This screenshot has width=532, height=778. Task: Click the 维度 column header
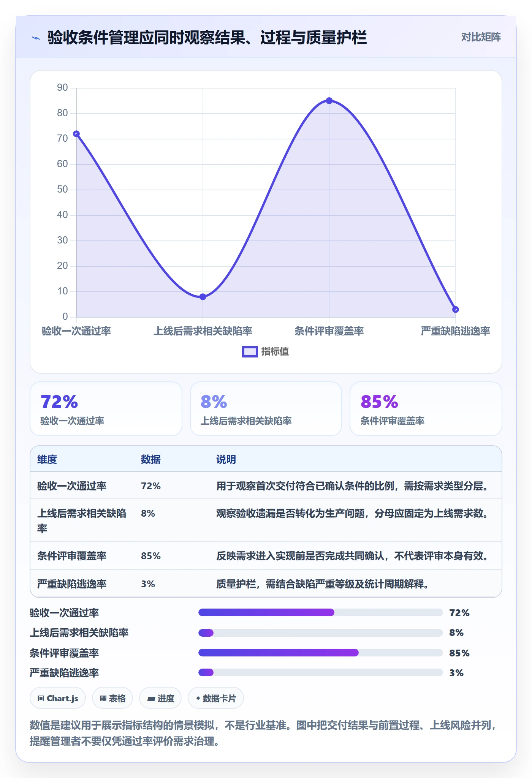47,459
